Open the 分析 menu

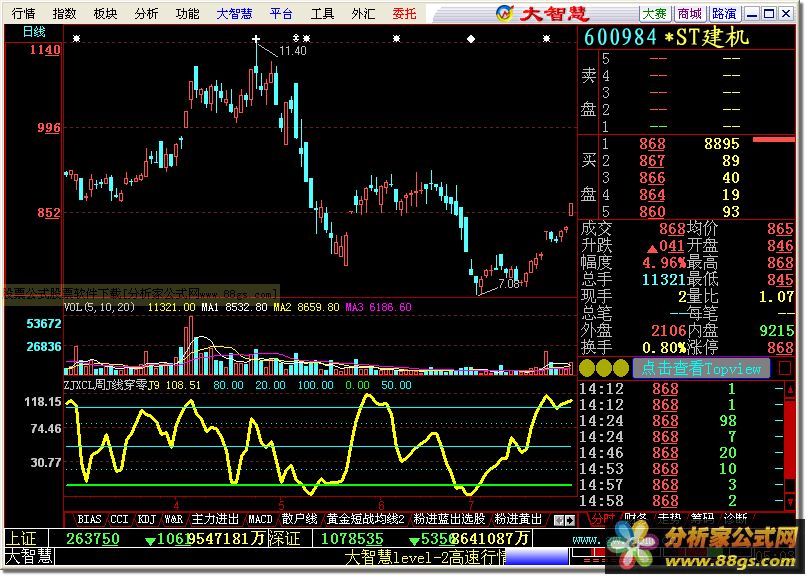(146, 13)
